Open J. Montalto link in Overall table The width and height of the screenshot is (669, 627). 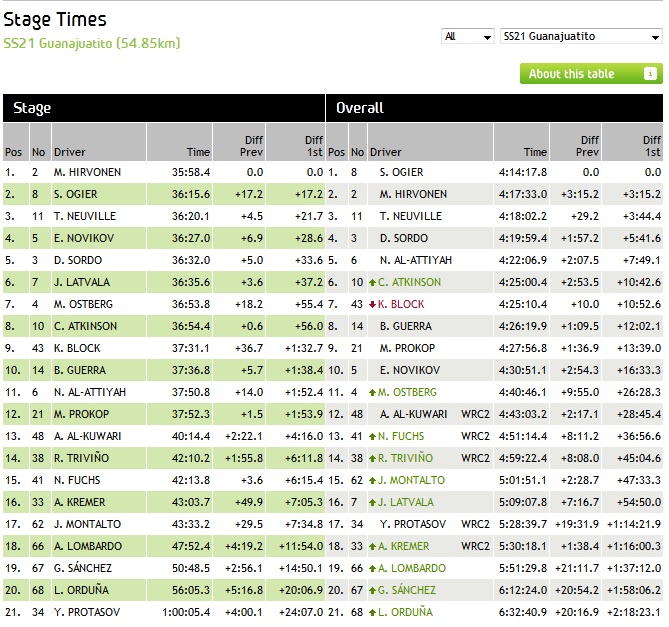[413, 480]
